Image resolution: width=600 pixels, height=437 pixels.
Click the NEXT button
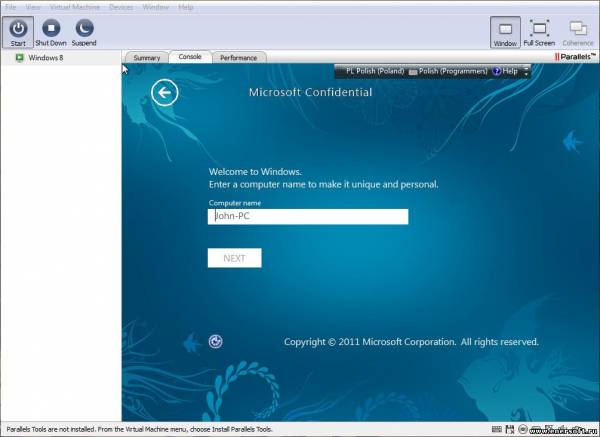coord(235,258)
